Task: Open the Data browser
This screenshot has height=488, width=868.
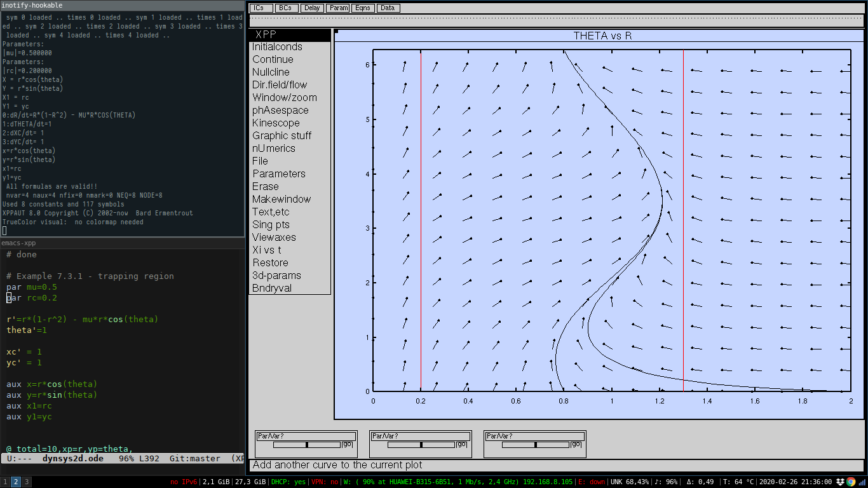Action: pyautogui.click(x=388, y=8)
